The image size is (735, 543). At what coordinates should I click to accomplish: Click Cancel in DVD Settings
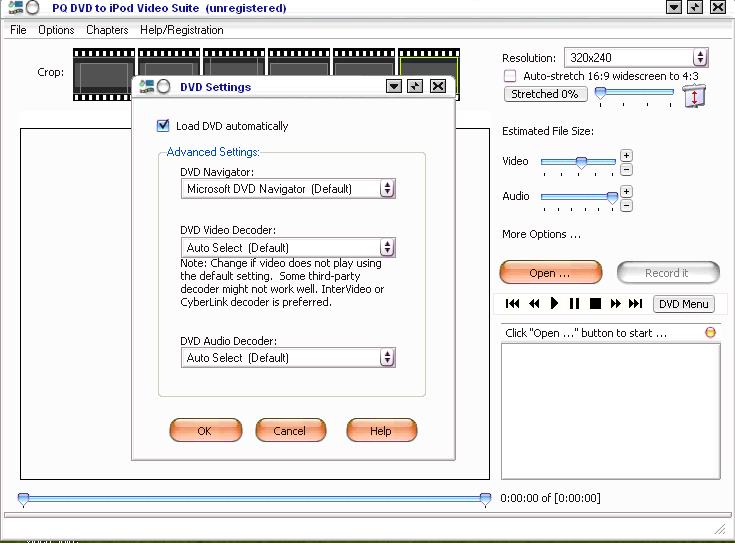291,430
